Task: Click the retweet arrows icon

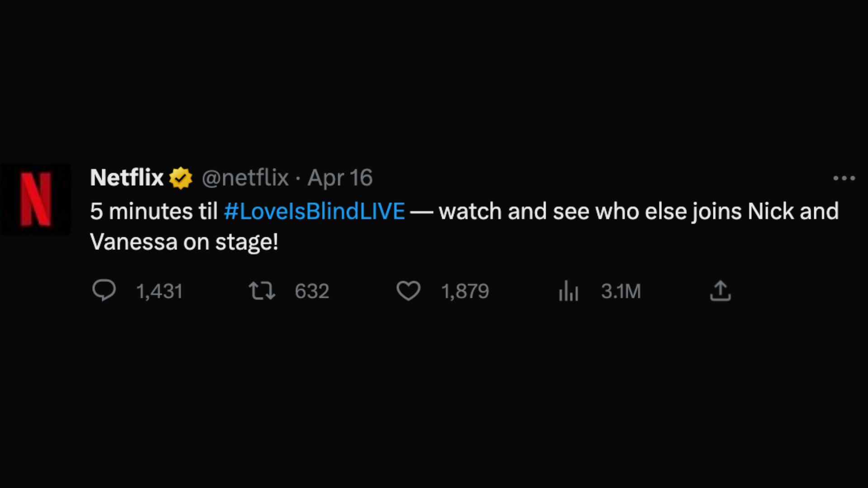Action: pos(262,291)
